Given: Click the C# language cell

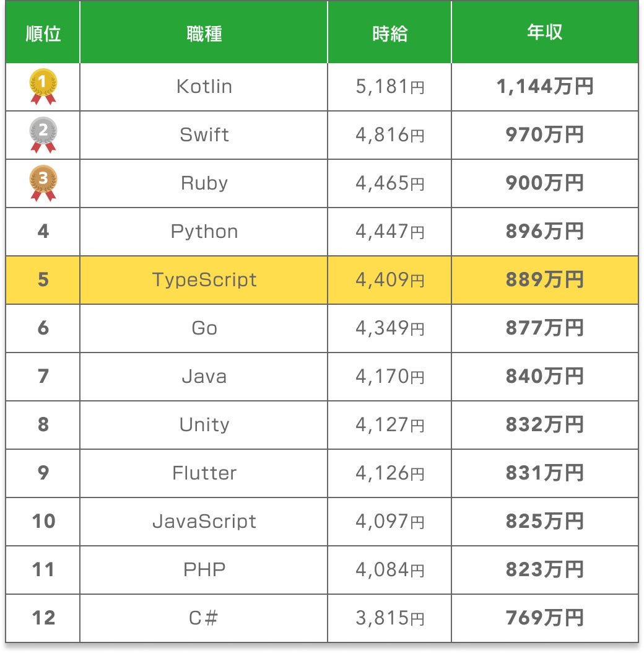Looking at the screenshot, I should click(204, 618).
